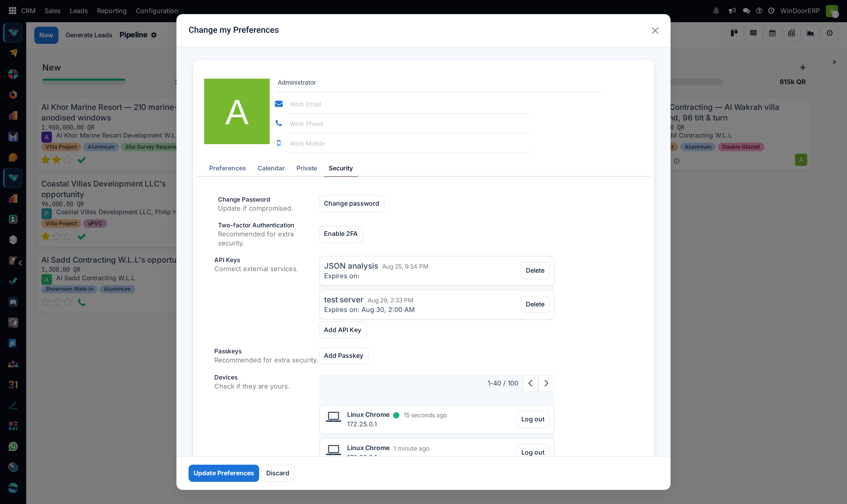Image resolution: width=847 pixels, height=504 pixels.
Task: Open the activities clock icon in navbar
Action: tap(771, 11)
